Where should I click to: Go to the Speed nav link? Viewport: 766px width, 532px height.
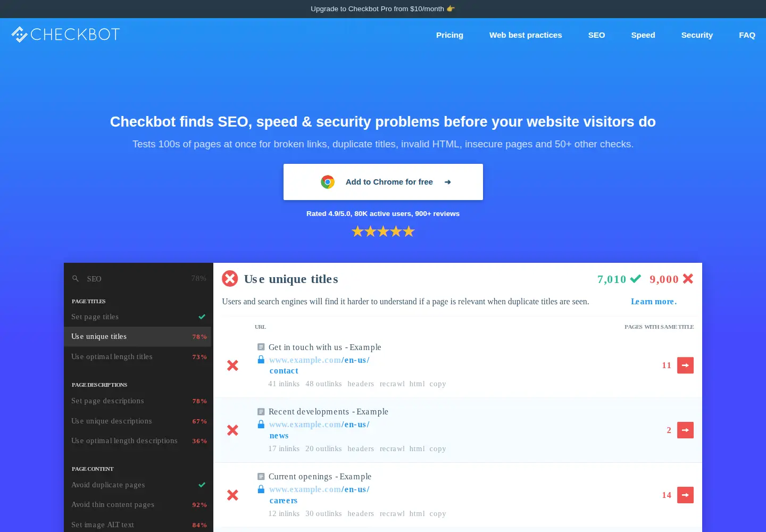click(x=643, y=35)
